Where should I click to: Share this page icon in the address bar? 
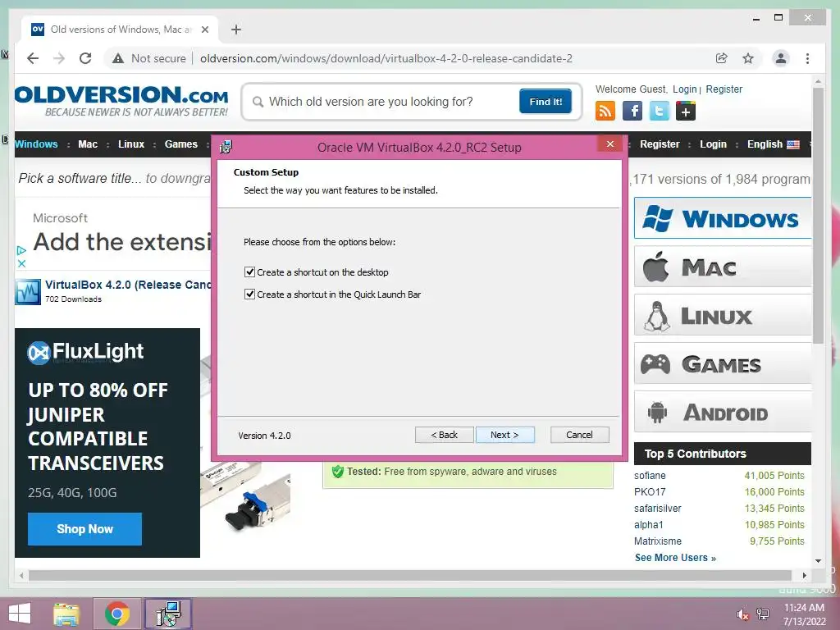(x=722, y=58)
